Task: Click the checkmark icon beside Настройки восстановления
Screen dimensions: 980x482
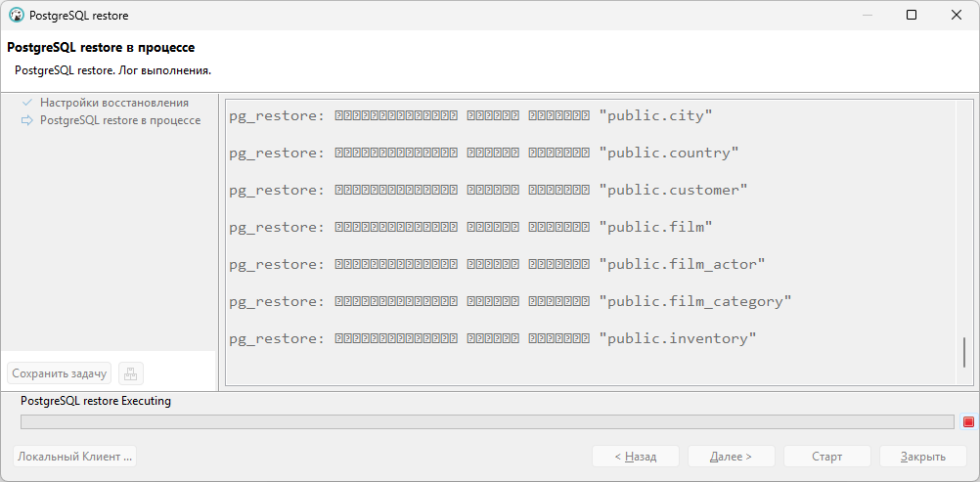Action: [x=26, y=103]
